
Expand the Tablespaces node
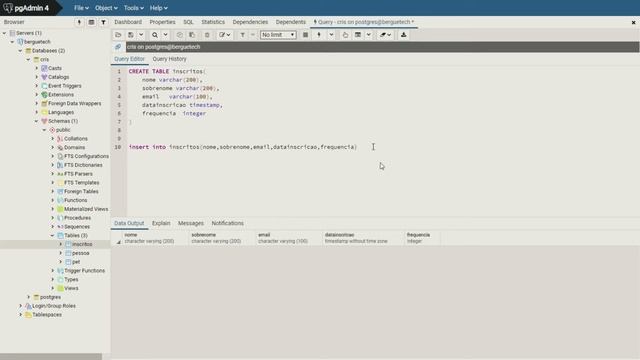(x=20, y=315)
